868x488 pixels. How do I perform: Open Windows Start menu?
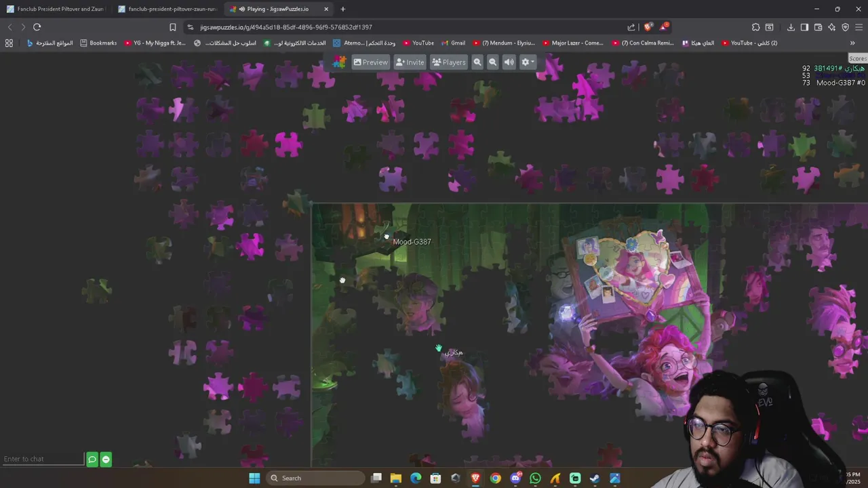pyautogui.click(x=254, y=478)
